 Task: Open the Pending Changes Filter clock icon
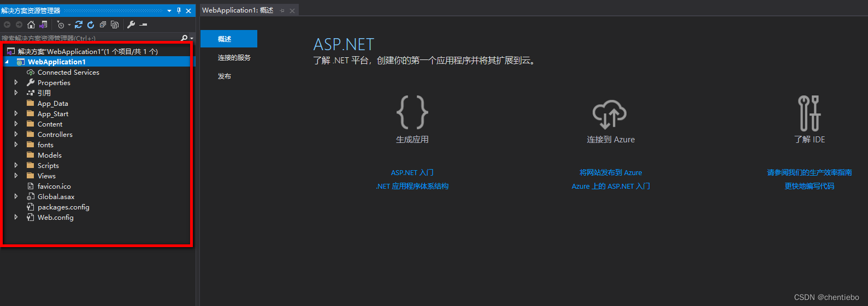point(61,25)
